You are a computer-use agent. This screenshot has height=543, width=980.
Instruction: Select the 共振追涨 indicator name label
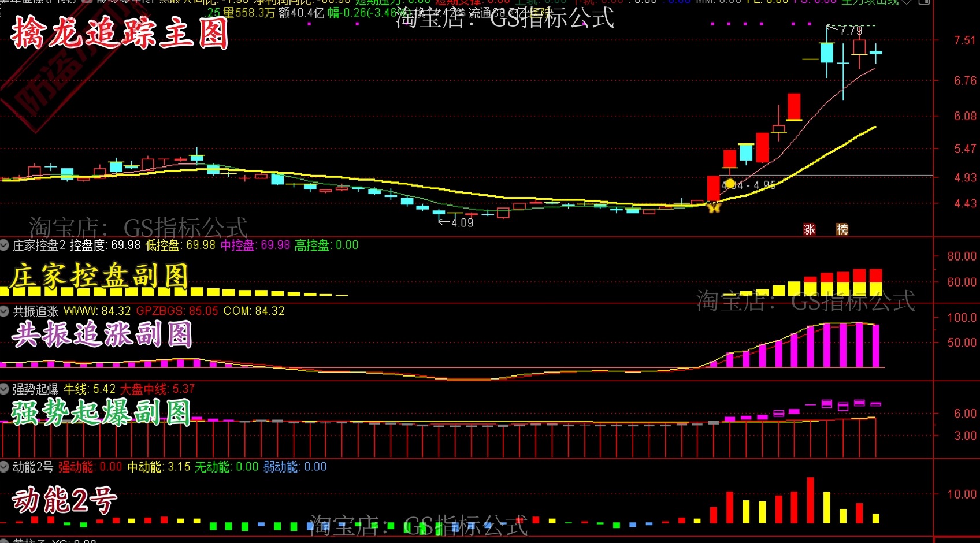pyautogui.click(x=35, y=311)
